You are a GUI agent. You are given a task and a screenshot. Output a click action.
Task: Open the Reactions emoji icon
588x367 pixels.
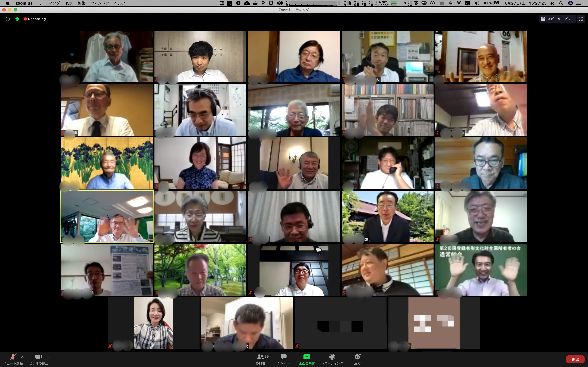coord(357,357)
